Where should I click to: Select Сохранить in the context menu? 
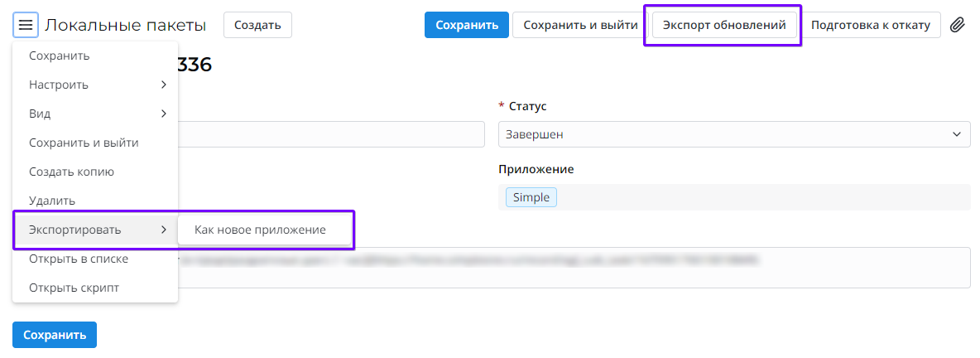pos(60,56)
